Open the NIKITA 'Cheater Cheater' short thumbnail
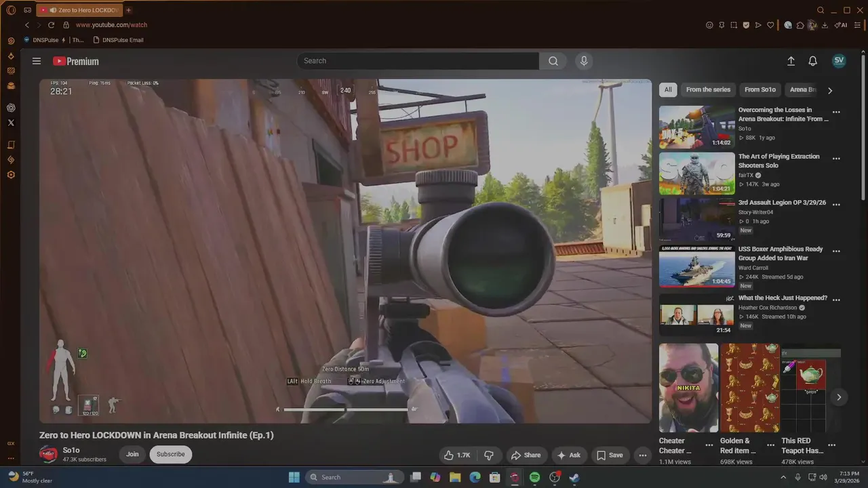Screen dimensions: 868x488 pyautogui.click(x=688, y=388)
